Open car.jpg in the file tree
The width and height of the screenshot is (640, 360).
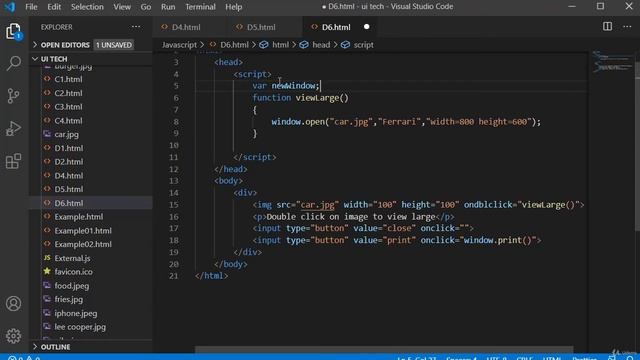(67, 134)
